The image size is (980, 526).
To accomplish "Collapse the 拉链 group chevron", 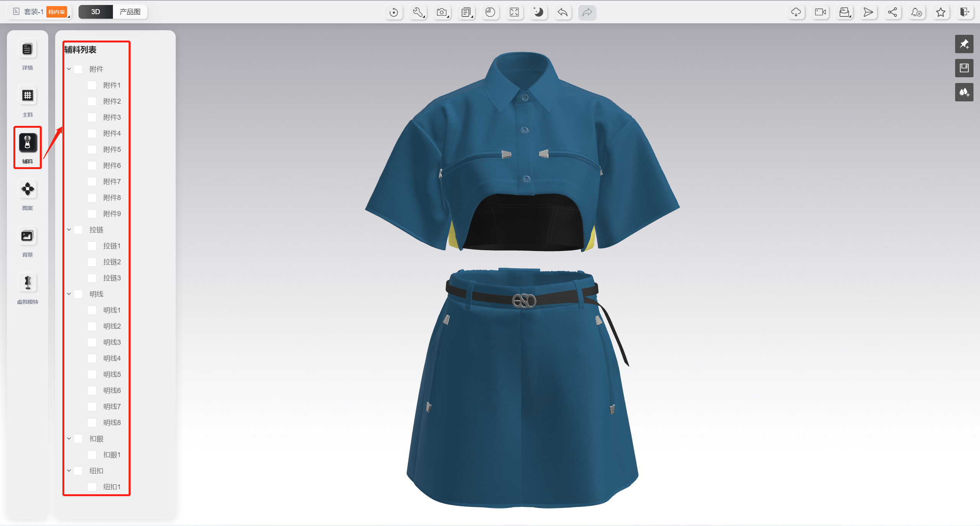I will pyautogui.click(x=69, y=230).
